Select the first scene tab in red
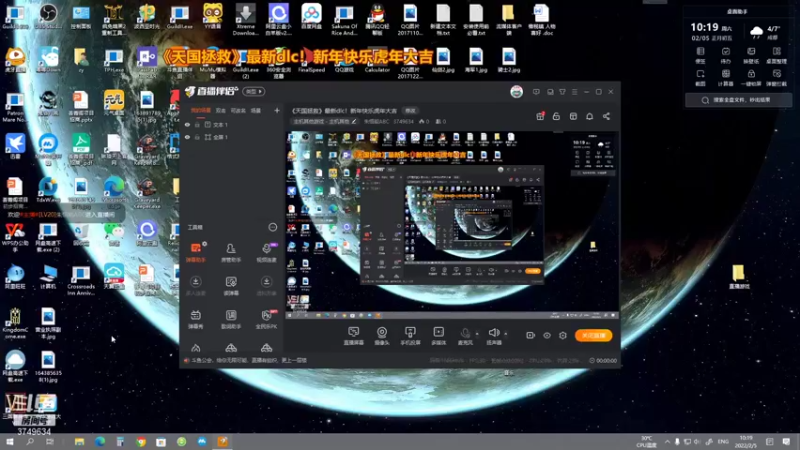800x450 pixels. tap(201, 110)
